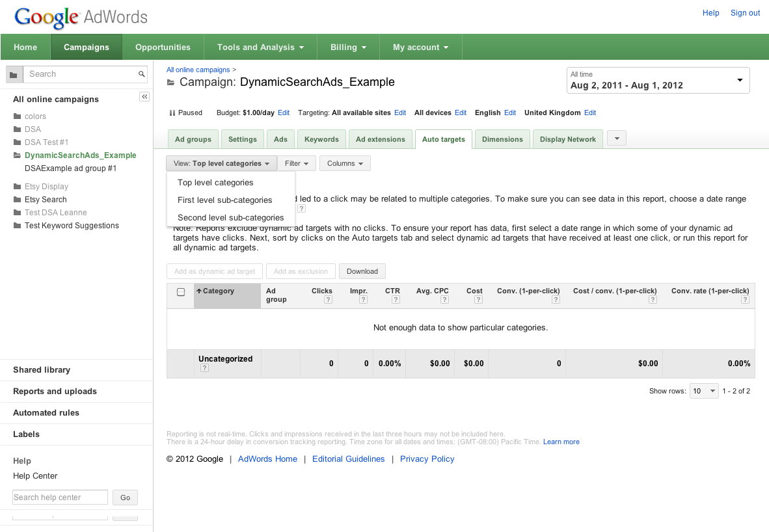Click the pause status icon next to Paused
The width and height of the screenshot is (769, 532).
[x=172, y=113]
